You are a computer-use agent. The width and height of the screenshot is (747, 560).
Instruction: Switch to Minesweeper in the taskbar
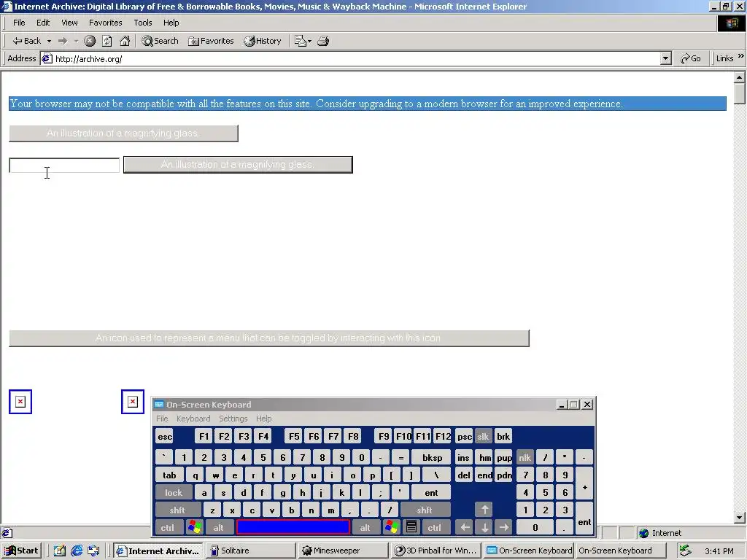click(344, 551)
